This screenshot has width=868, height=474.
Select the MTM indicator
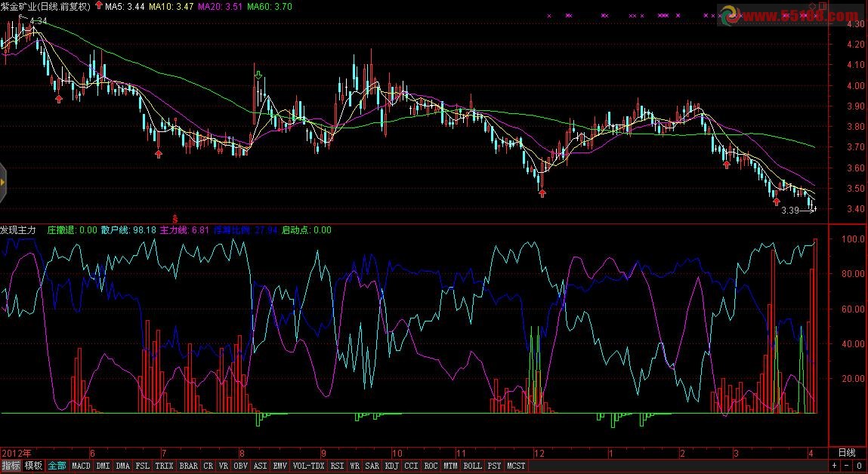pos(450,466)
